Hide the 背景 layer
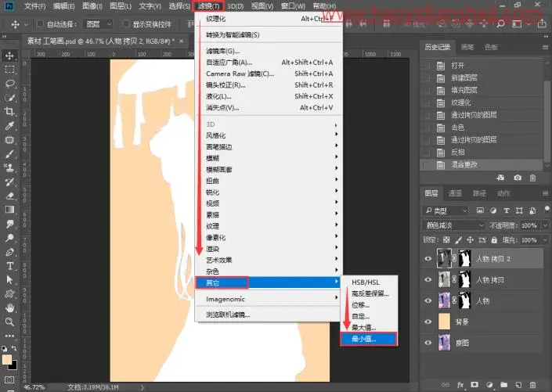Viewport: 552px width, 392px height. [x=428, y=322]
